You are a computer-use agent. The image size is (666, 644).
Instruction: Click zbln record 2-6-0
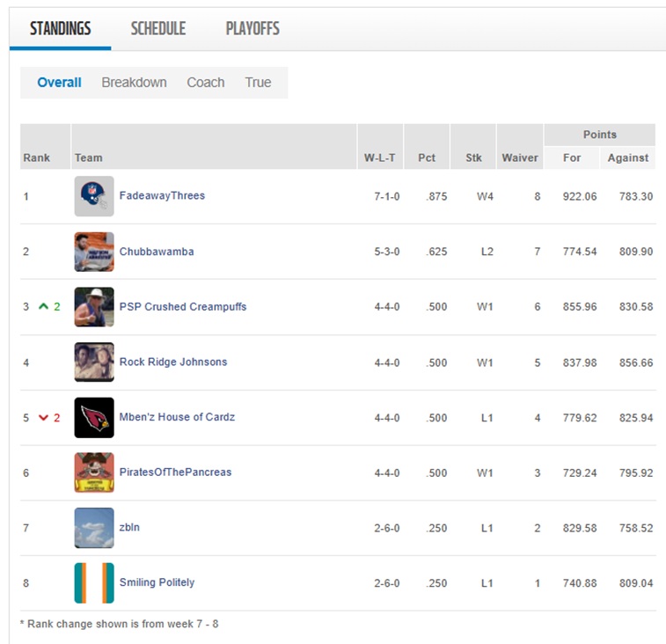[386, 528]
